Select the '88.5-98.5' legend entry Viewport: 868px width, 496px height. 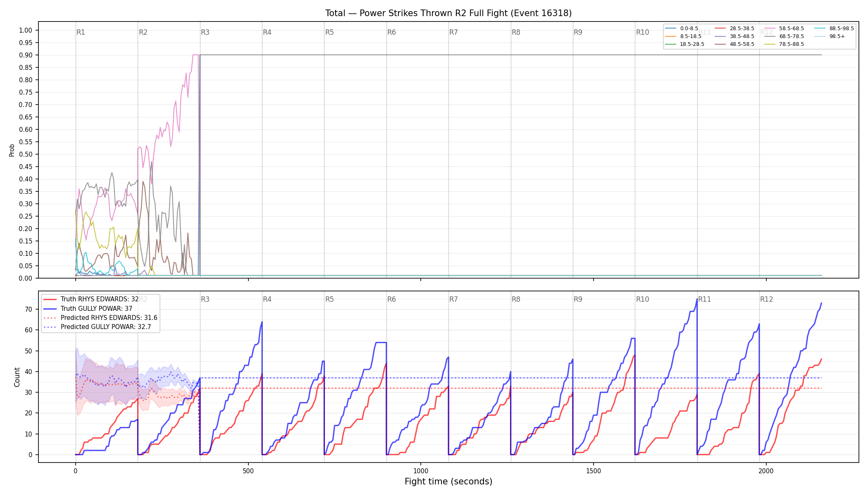coord(834,29)
